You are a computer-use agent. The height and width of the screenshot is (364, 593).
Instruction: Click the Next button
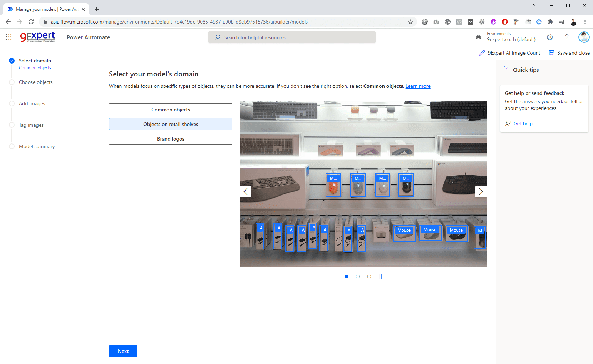[123, 351]
